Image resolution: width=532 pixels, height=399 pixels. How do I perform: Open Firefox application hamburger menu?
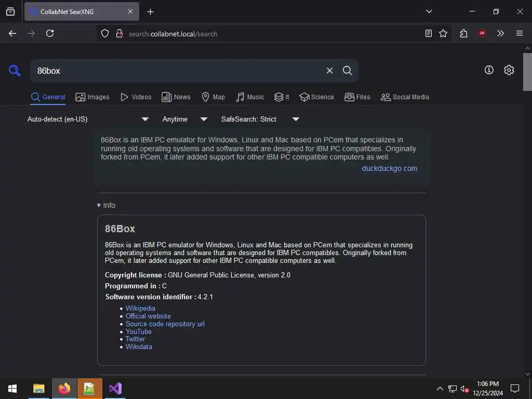(x=520, y=33)
